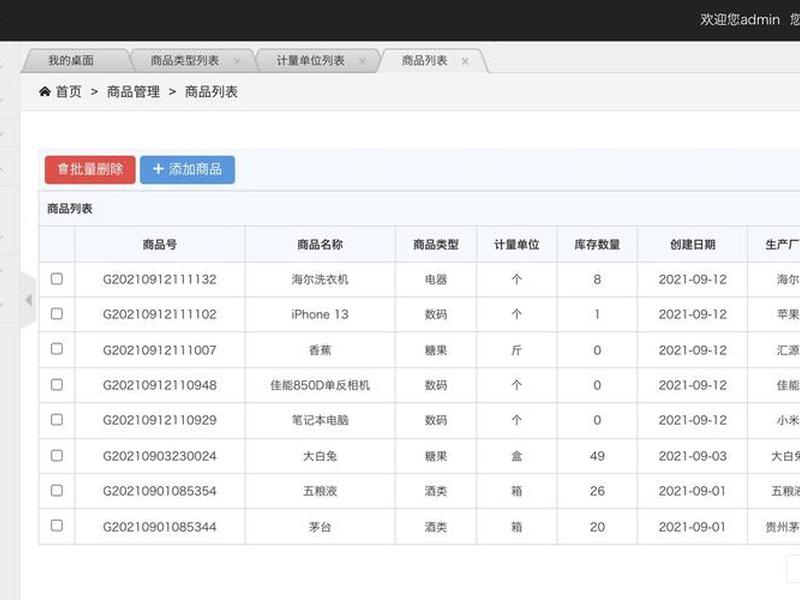The height and width of the screenshot is (600, 800).
Task: Check the box for 茅台 row
Action: click(57, 526)
